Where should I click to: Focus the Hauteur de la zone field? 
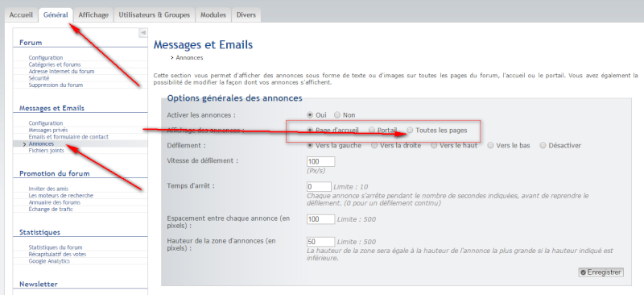pyautogui.click(x=320, y=242)
